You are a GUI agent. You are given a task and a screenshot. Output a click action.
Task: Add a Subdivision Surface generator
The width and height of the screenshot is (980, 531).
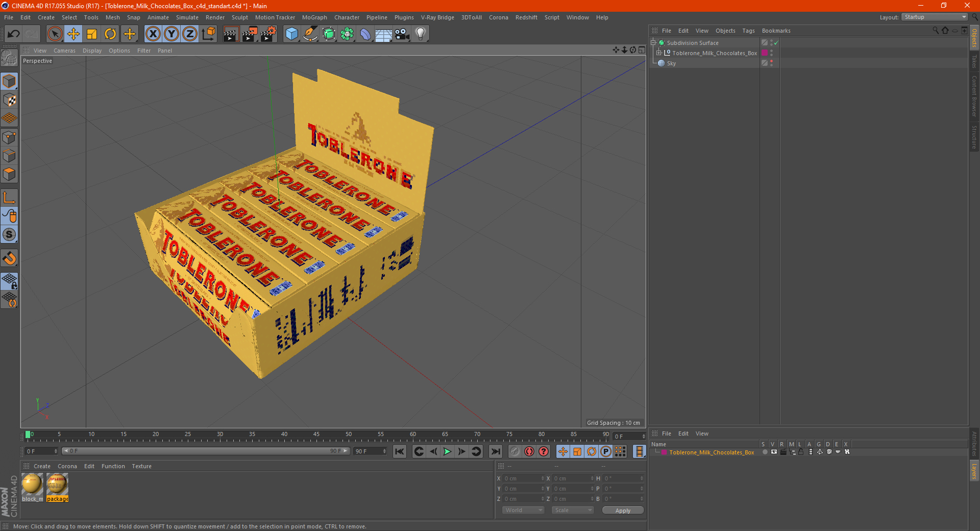pyautogui.click(x=329, y=34)
